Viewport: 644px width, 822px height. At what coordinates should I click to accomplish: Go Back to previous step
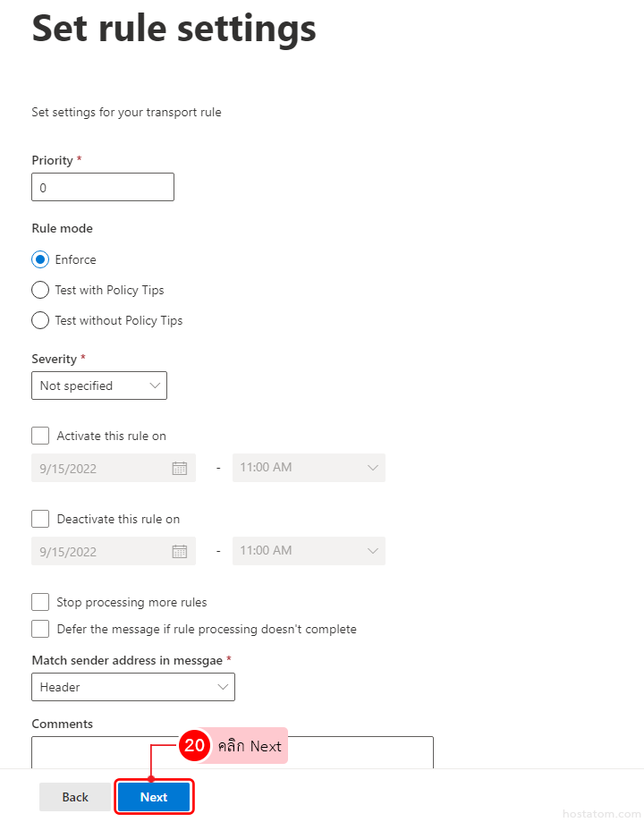(75, 797)
